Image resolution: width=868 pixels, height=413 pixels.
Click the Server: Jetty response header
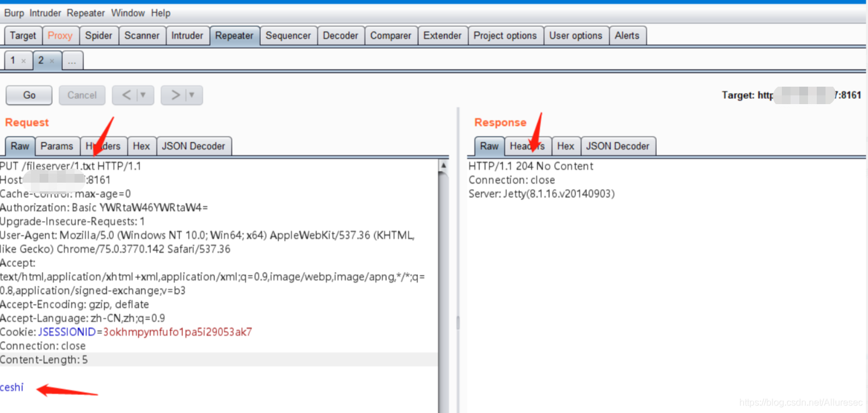click(x=541, y=194)
